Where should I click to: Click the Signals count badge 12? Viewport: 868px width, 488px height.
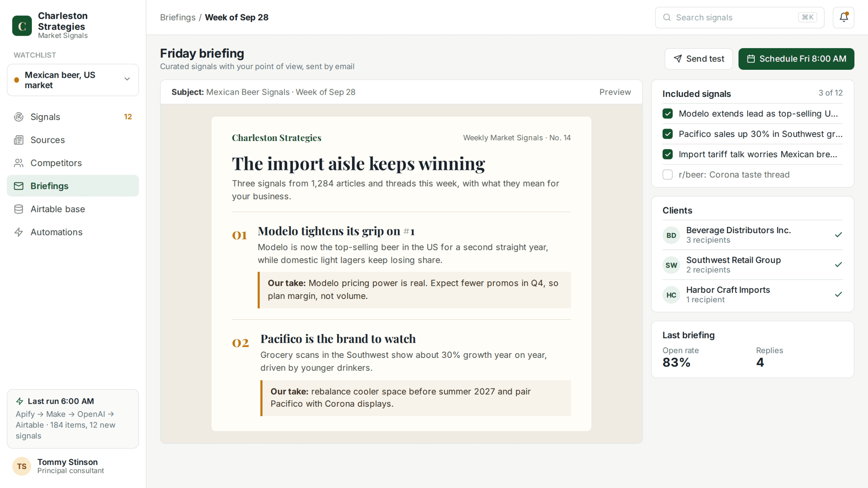tap(128, 117)
